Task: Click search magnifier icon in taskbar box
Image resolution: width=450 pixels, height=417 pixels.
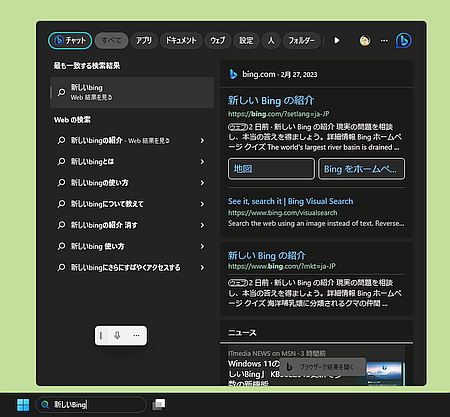Action: point(45,405)
